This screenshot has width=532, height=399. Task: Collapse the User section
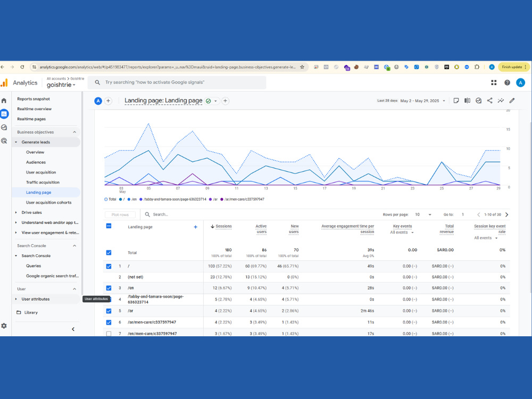point(74,289)
